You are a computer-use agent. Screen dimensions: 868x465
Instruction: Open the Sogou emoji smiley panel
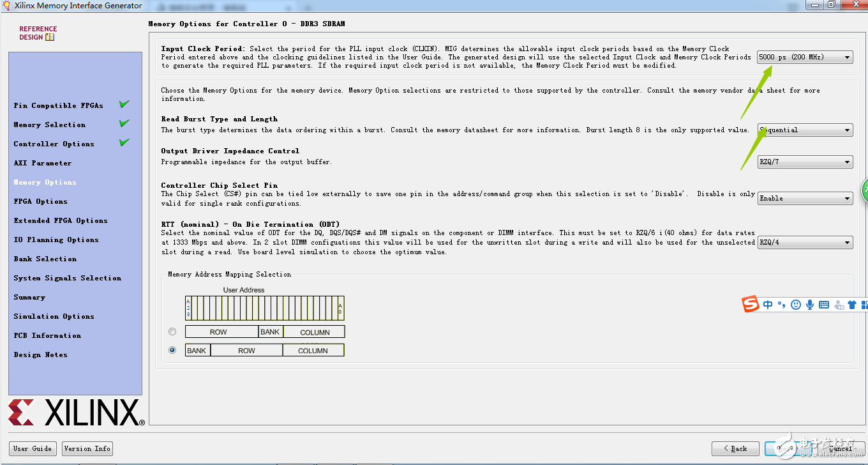(x=795, y=305)
